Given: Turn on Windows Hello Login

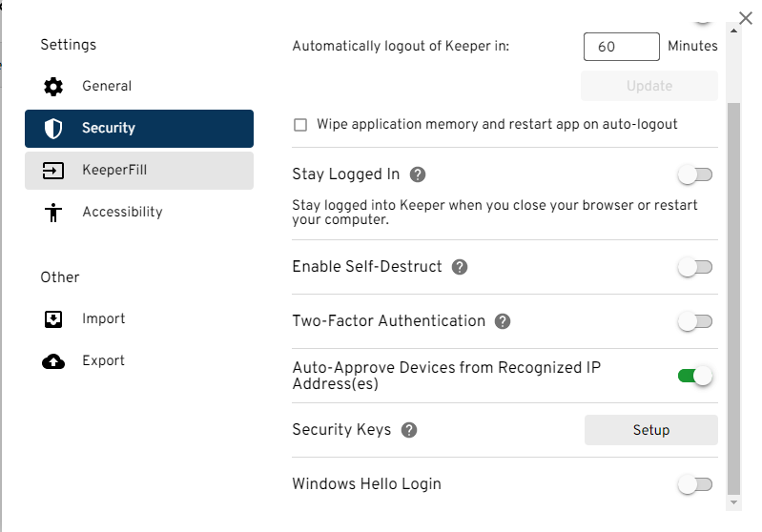Looking at the screenshot, I should click(695, 484).
